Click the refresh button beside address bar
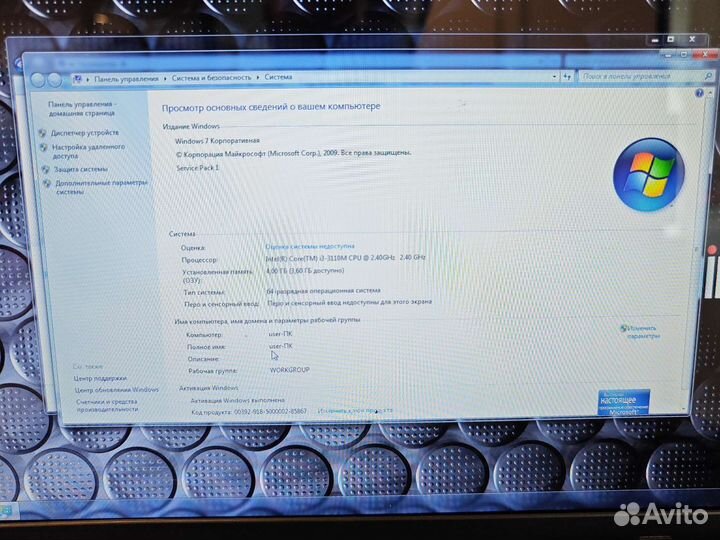This screenshot has height=540, width=720. click(x=568, y=77)
